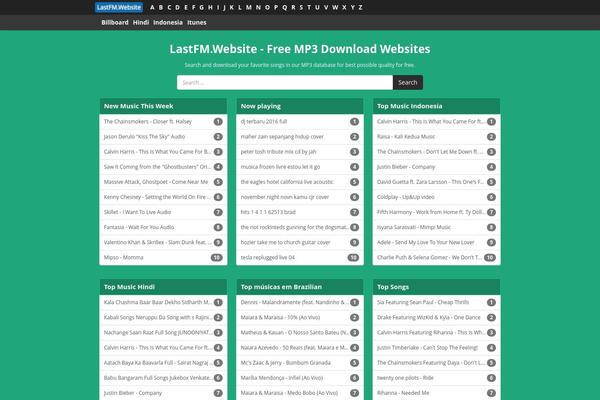Open hozier take me to church guitar cover
Viewport: 600px width, 400px height.
click(x=285, y=242)
